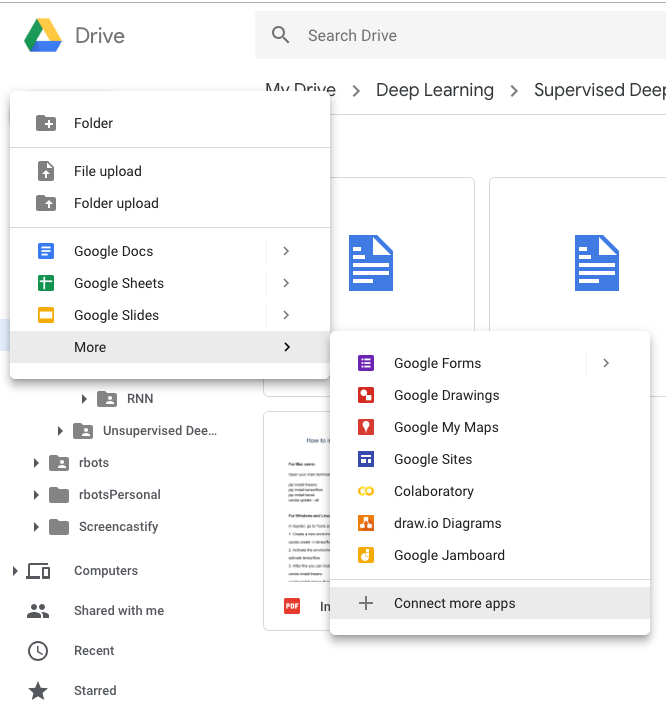This screenshot has height=704, width=666.
Task: Open the Starred view
Action: point(95,691)
